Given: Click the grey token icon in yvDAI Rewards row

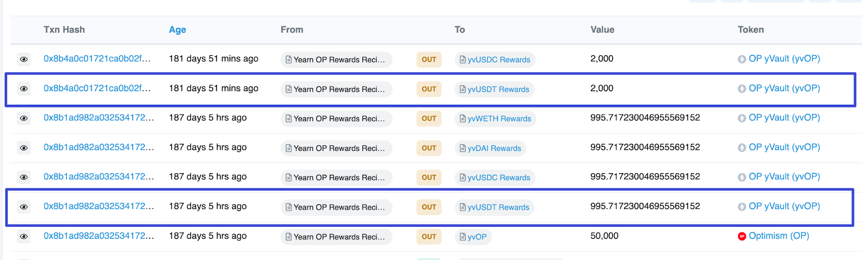Looking at the screenshot, I should coord(742,148).
